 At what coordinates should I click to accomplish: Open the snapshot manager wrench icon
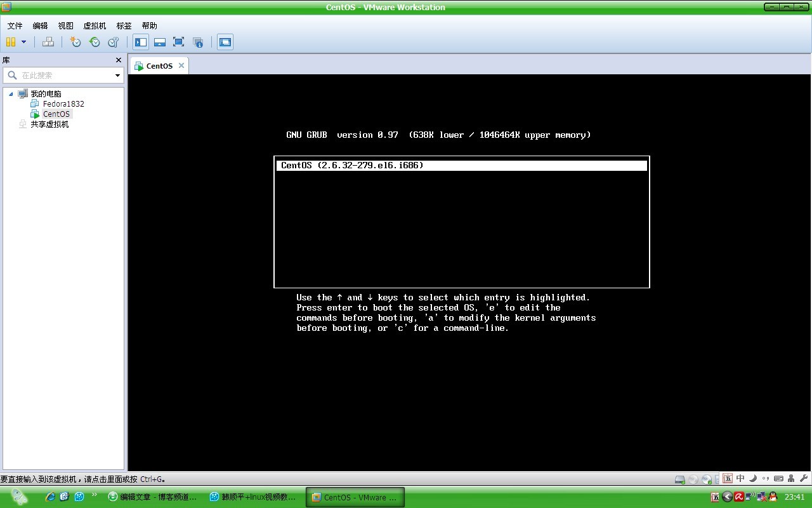click(114, 42)
